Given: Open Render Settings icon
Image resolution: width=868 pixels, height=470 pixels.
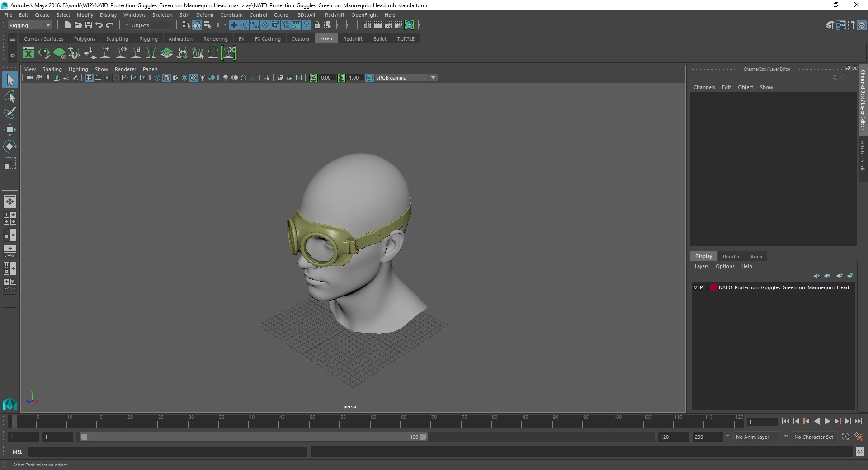Looking at the screenshot, I should (399, 25).
